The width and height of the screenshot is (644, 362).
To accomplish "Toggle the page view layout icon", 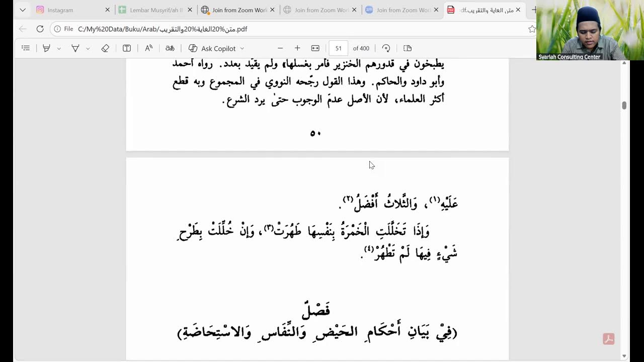I will pyautogui.click(x=408, y=48).
